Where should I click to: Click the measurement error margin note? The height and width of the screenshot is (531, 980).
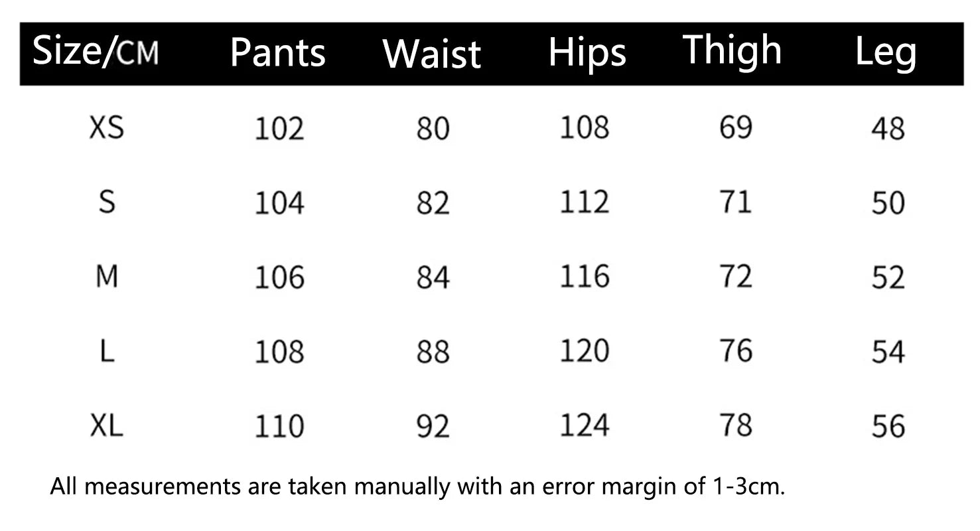coord(418,487)
